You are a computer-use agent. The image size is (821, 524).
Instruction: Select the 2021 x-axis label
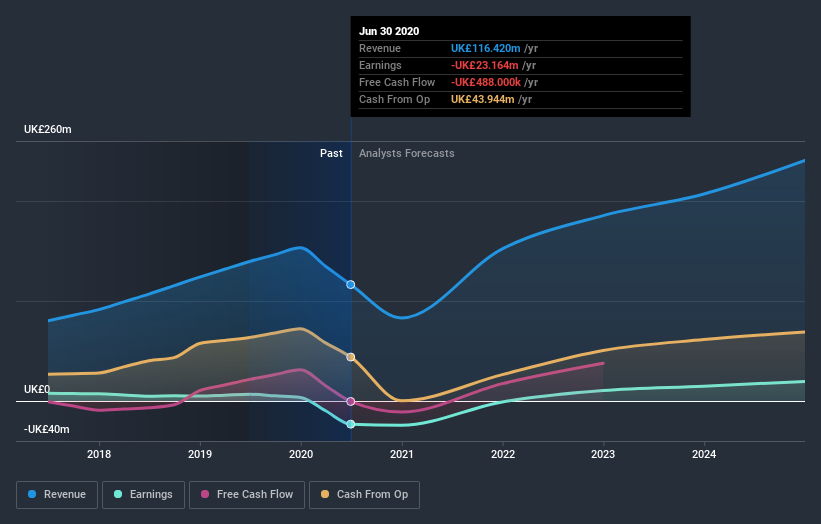pos(402,454)
